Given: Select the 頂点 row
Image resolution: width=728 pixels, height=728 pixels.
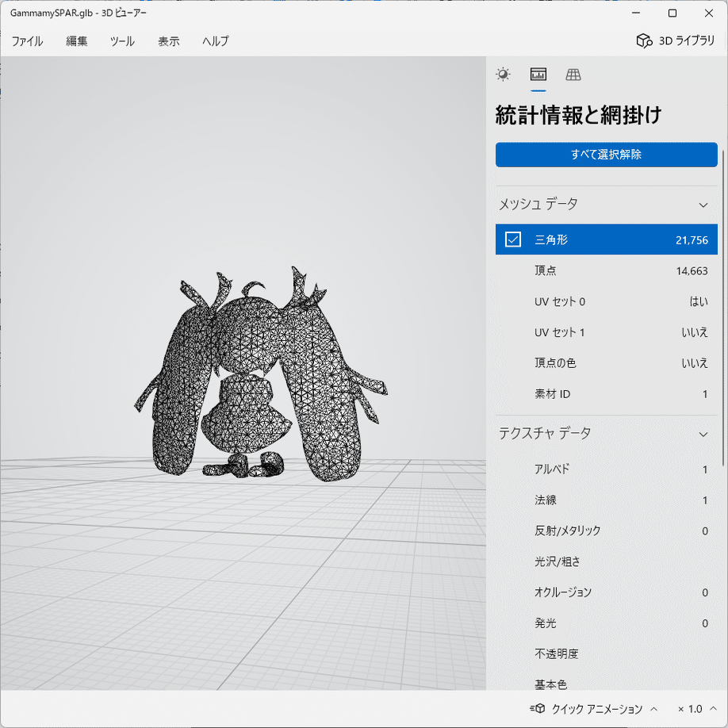Looking at the screenshot, I should [x=607, y=270].
